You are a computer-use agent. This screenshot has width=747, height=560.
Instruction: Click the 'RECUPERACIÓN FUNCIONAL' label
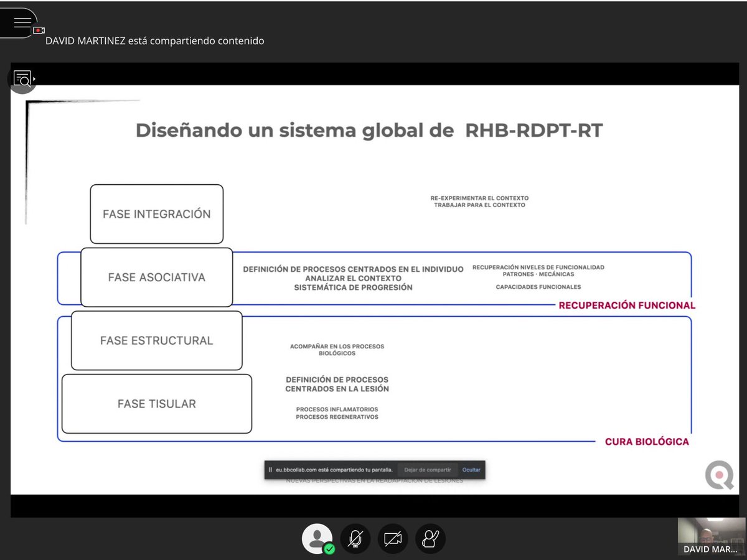pyautogui.click(x=627, y=305)
